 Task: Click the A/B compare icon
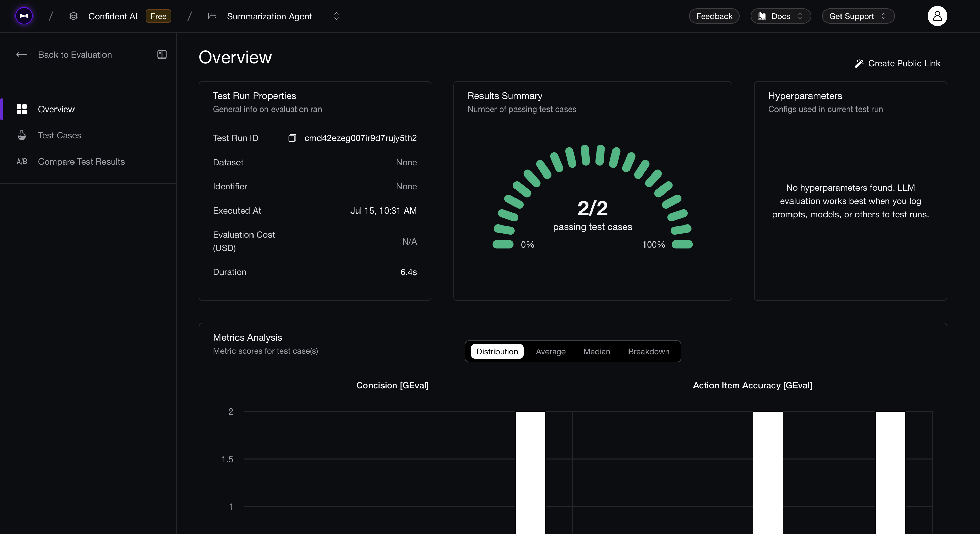[x=22, y=161]
